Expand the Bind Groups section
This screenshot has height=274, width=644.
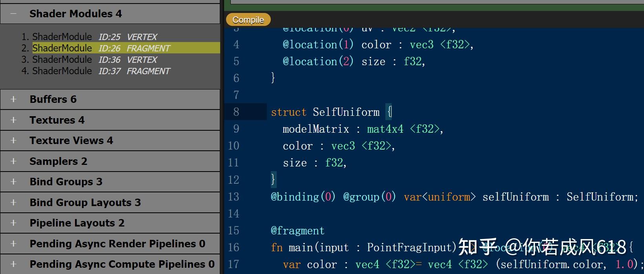14,182
